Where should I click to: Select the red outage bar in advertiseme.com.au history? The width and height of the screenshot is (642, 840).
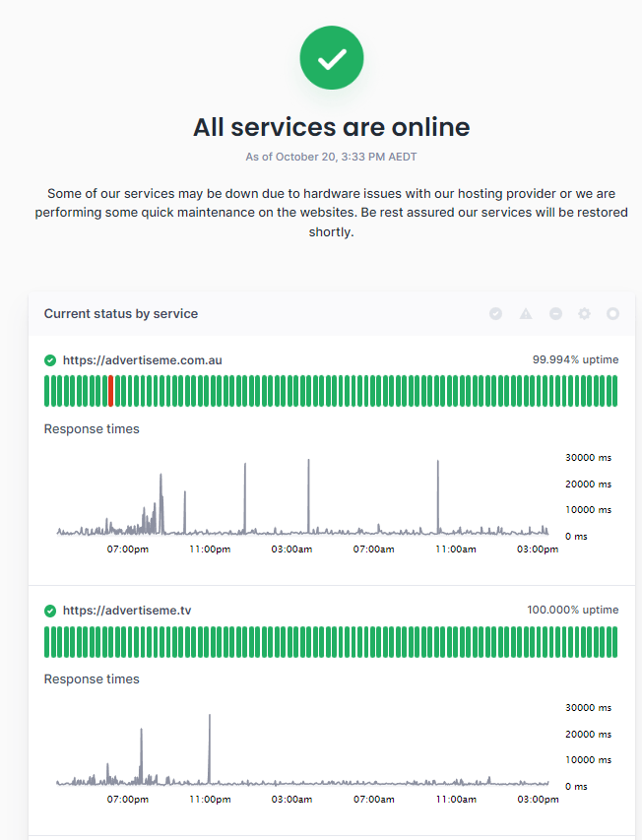pyautogui.click(x=109, y=391)
